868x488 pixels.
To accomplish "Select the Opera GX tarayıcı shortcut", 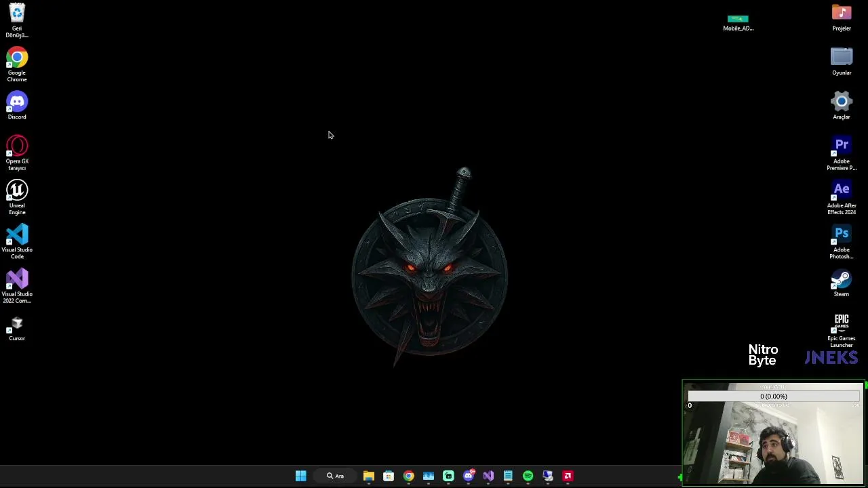I will [17, 153].
